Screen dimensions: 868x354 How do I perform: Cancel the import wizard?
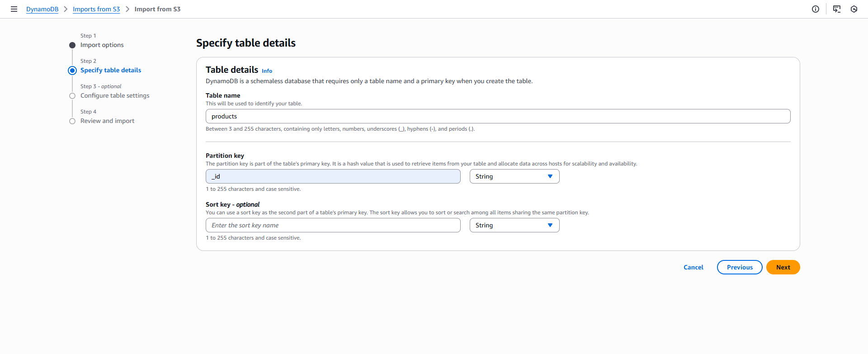pyautogui.click(x=693, y=267)
